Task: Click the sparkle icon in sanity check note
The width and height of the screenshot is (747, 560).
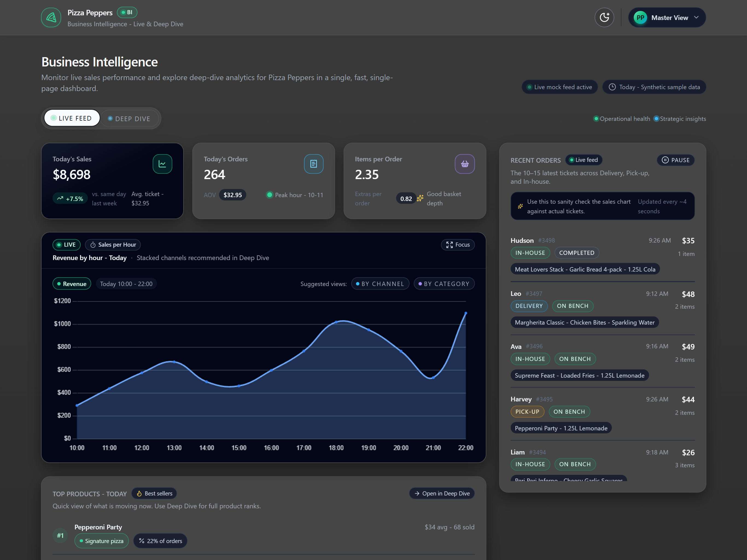Action: 520,206
